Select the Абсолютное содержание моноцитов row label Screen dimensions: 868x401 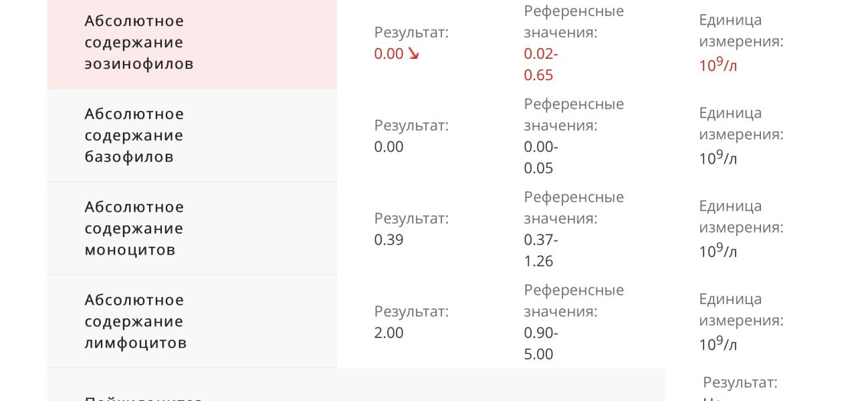coord(134,229)
